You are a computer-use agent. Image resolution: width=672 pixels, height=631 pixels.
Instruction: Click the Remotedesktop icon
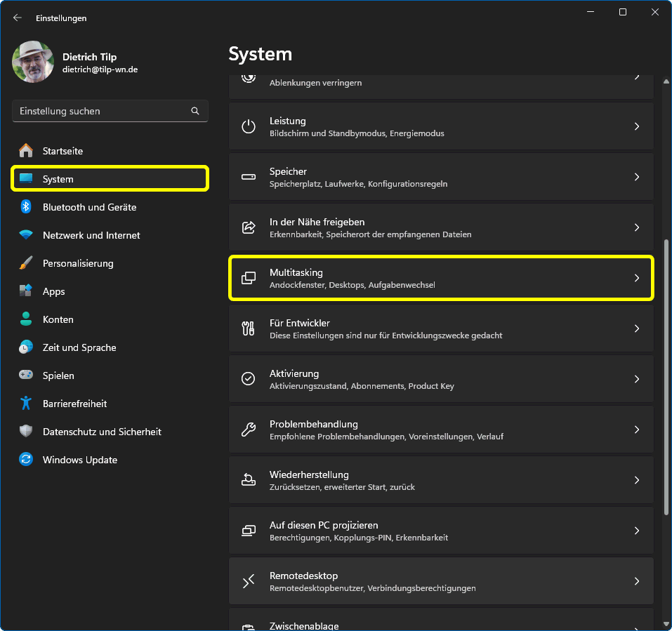249,581
